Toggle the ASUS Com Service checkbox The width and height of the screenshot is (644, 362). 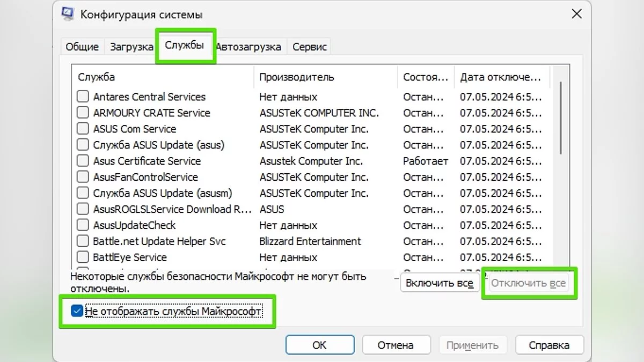click(83, 129)
